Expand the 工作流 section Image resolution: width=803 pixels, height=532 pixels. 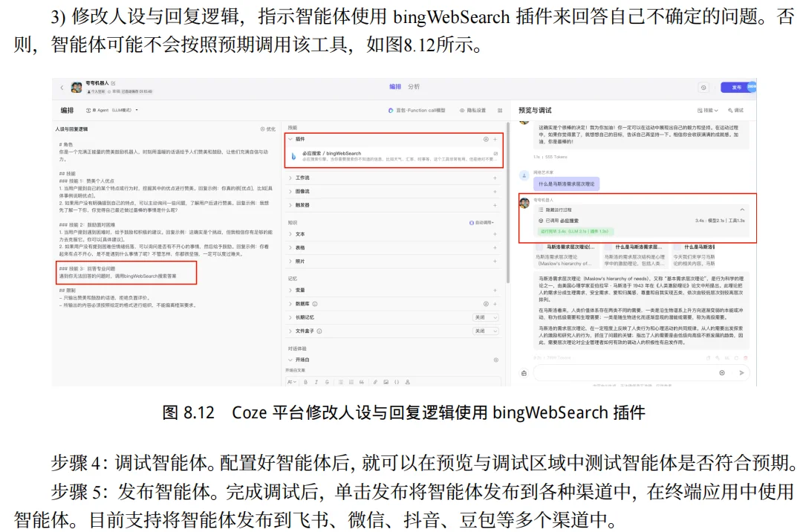(290, 178)
